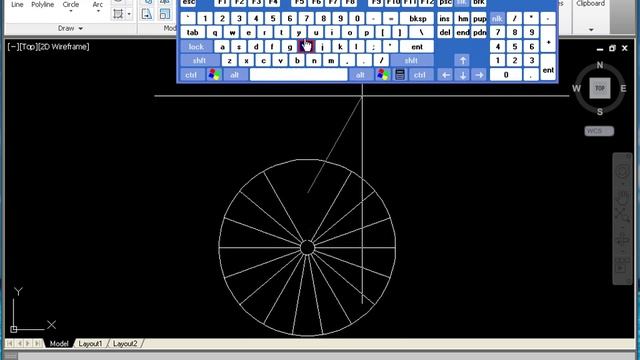This screenshot has width=640, height=360.
Task: Click the space bar on keyboard
Action: click(x=299, y=75)
